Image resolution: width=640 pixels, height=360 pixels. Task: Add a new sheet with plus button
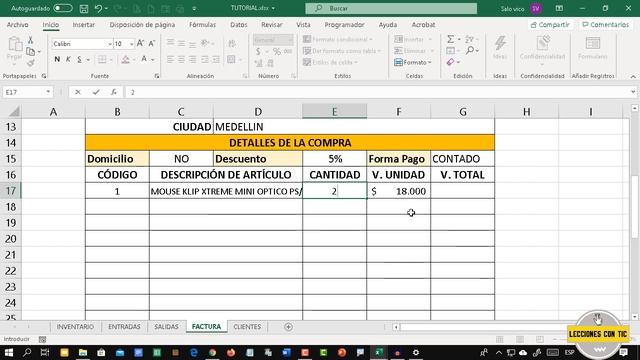[x=288, y=327]
